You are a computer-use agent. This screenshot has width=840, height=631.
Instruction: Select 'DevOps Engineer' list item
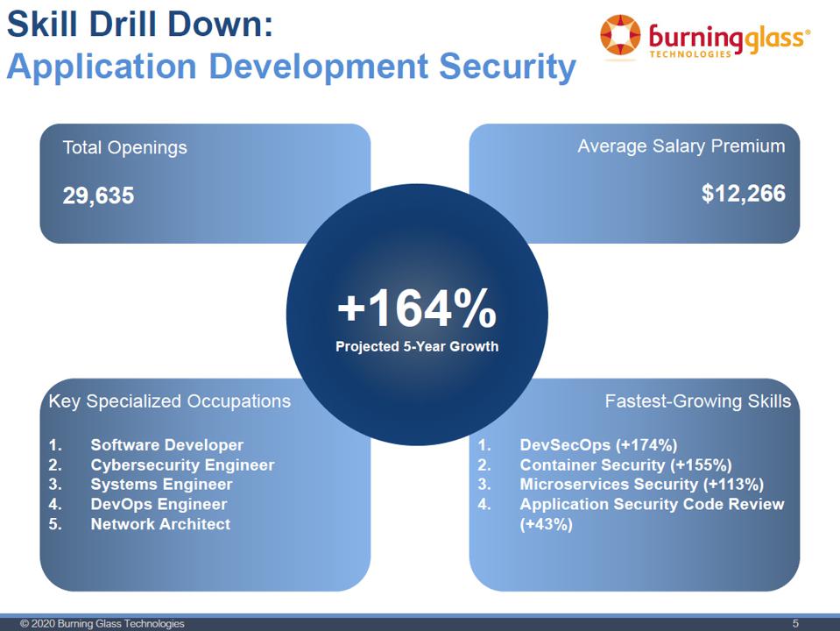159,504
